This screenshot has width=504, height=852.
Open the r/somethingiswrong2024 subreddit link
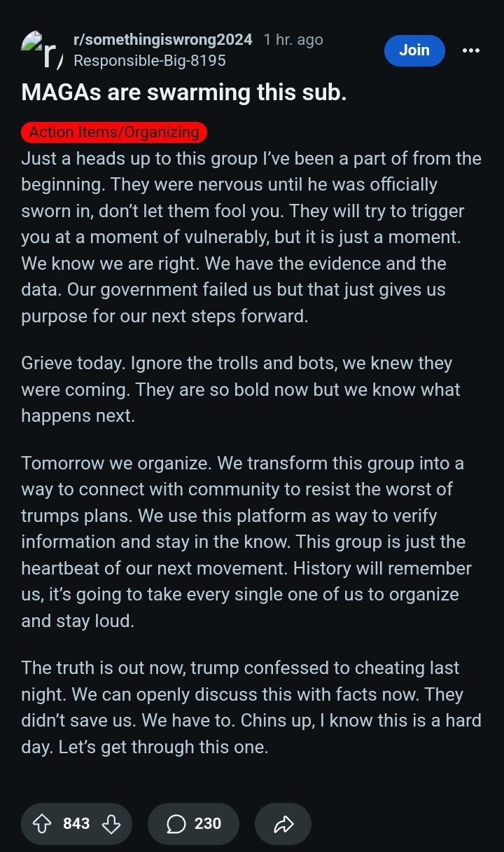162,40
